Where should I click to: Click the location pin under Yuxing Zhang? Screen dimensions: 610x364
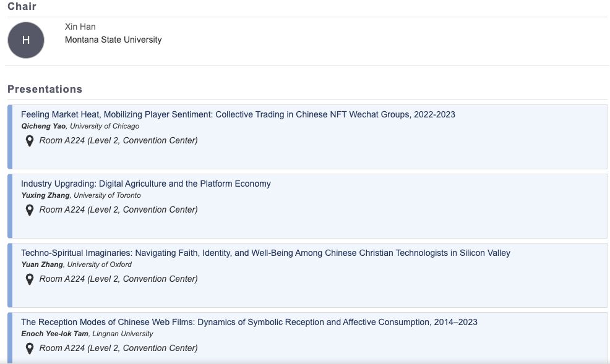pyautogui.click(x=30, y=210)
